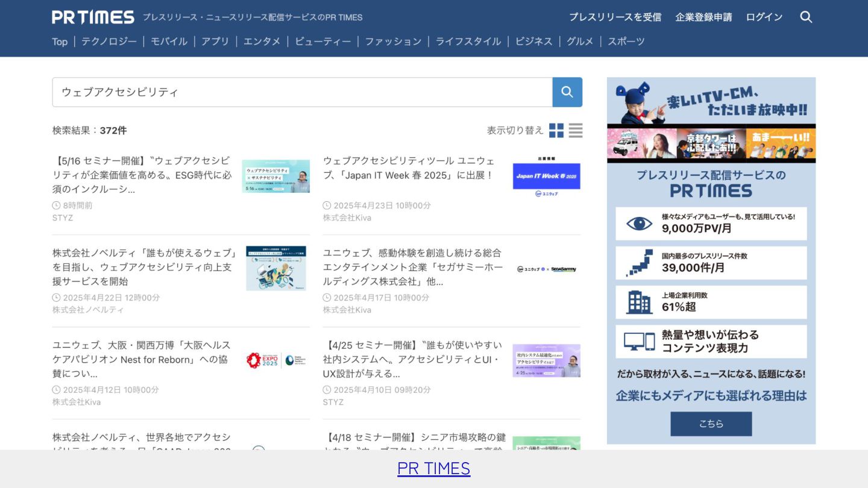
Task: Open the ライフスタイル category
Action: tap(468, 42)
